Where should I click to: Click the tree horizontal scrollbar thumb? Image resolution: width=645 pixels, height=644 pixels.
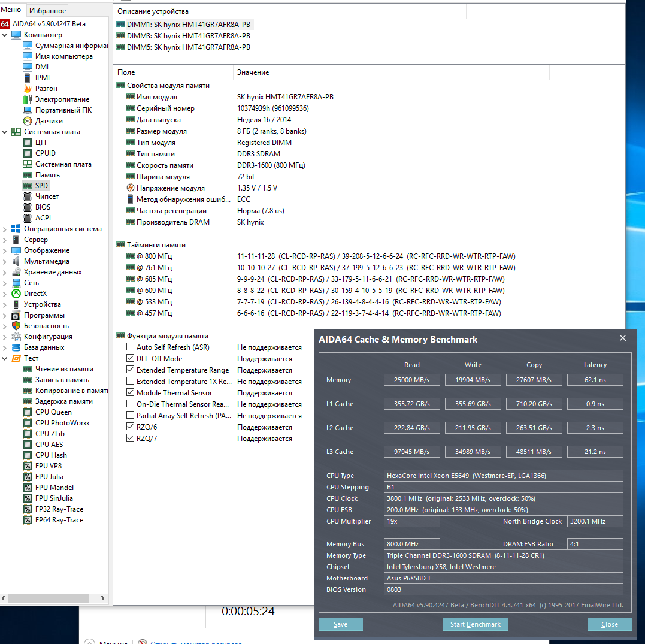(x=49, y=598)
